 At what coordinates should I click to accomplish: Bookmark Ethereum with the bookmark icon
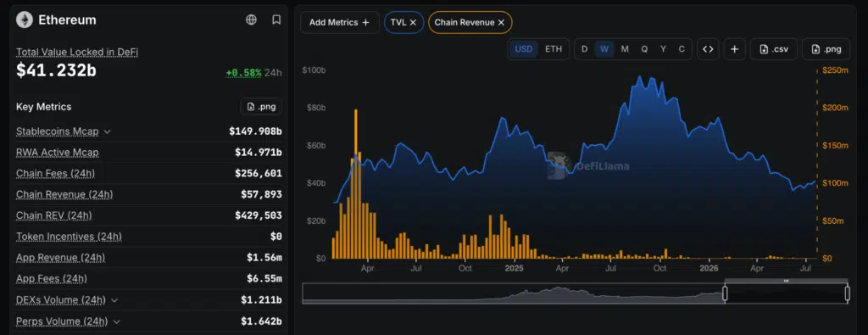coord(276,20)
